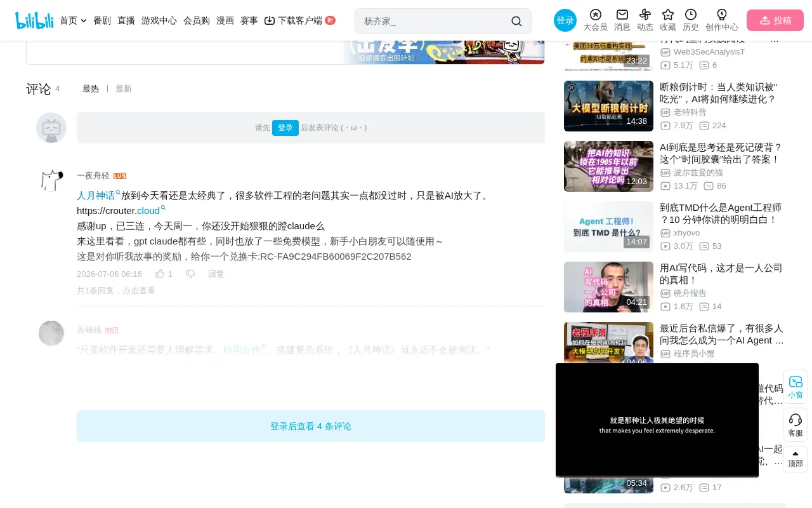Image resolution: width=812 pixels, height=508 pixels.
Task: Open 会员购 in the top nav
Action: (197, 20)
